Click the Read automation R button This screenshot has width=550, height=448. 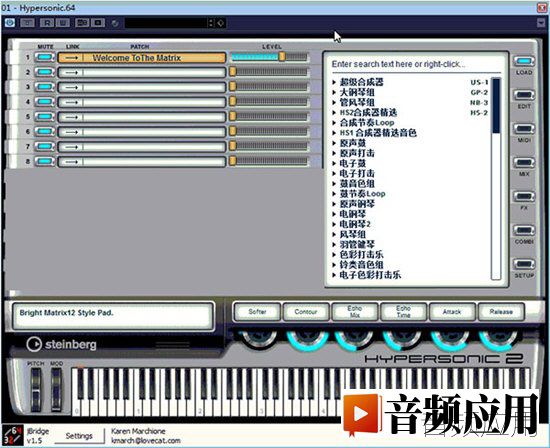tap(46, 23)
